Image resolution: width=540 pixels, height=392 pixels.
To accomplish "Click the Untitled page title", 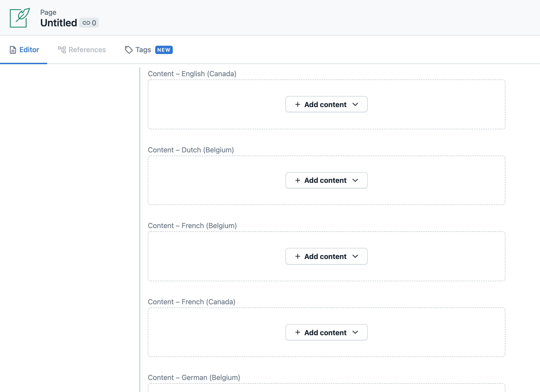I will [59, 22].
